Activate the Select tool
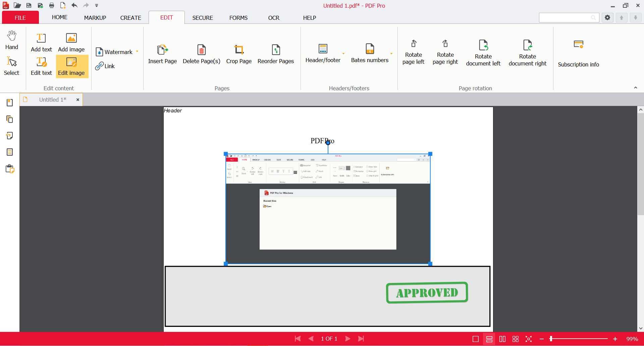 pos(12,66)
